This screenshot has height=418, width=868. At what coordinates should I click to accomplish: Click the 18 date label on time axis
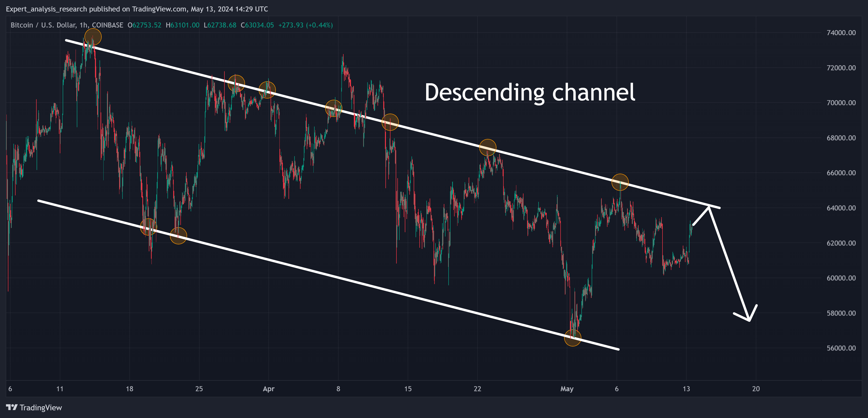pyautogui.click(x=129, y=389)
